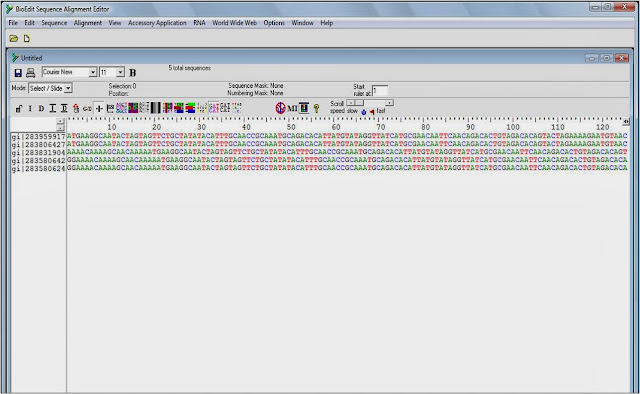Open the Sequence menu
Image resolution: width=640 pixels, height=394 pixels.
[x=54, y=23]
